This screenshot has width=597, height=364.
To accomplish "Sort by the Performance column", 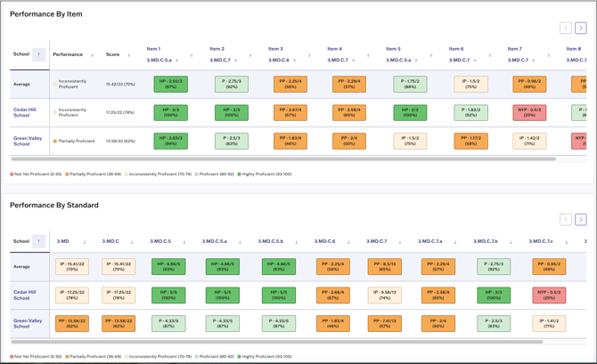I will (92, 55).
